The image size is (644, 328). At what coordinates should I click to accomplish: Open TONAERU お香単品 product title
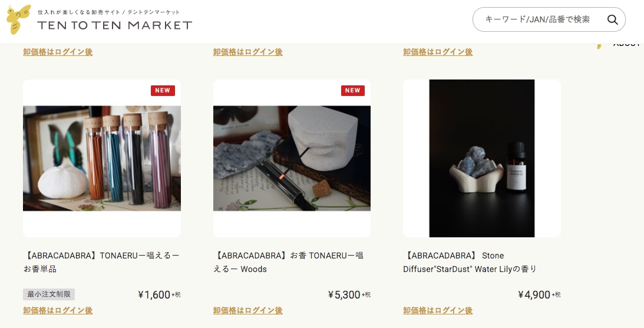(x=101, y=262)
